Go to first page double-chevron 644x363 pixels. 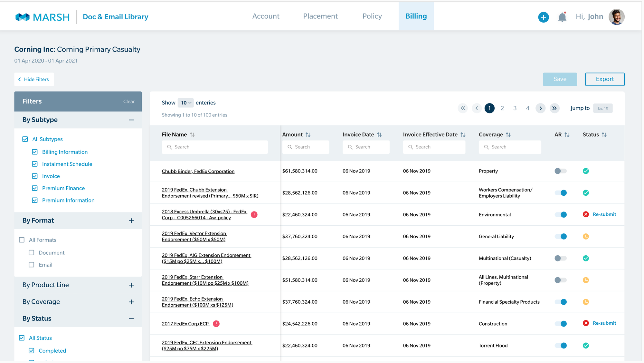click(463, 108)
